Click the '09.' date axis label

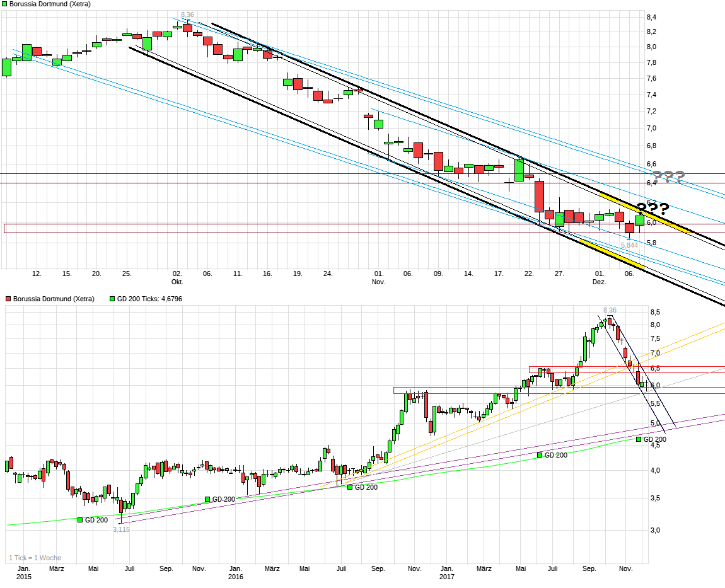pyautogui.click(x=438, y=274)
